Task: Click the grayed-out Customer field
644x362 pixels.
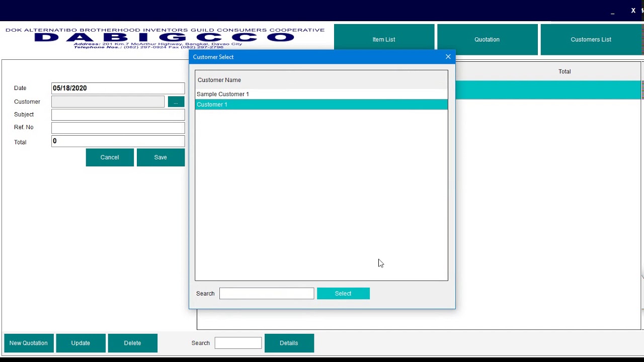Action: pyautogui.click(x=108, y=102)
